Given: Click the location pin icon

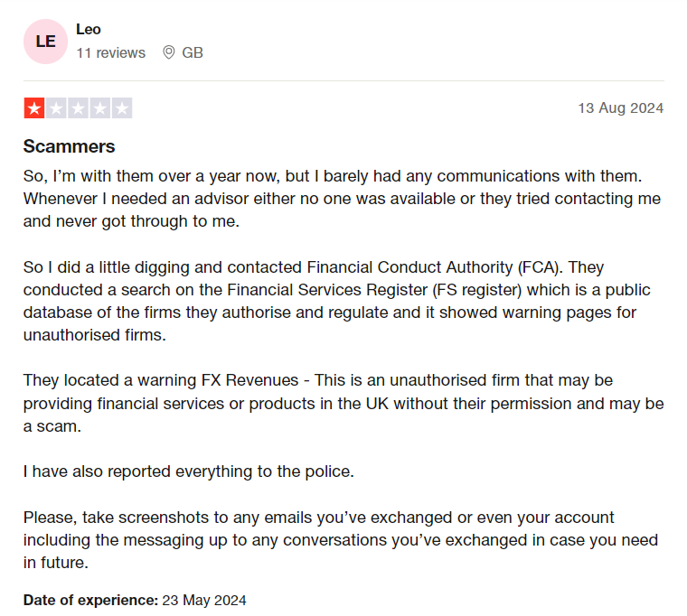Looking at the screenshot, I should 169,52.
